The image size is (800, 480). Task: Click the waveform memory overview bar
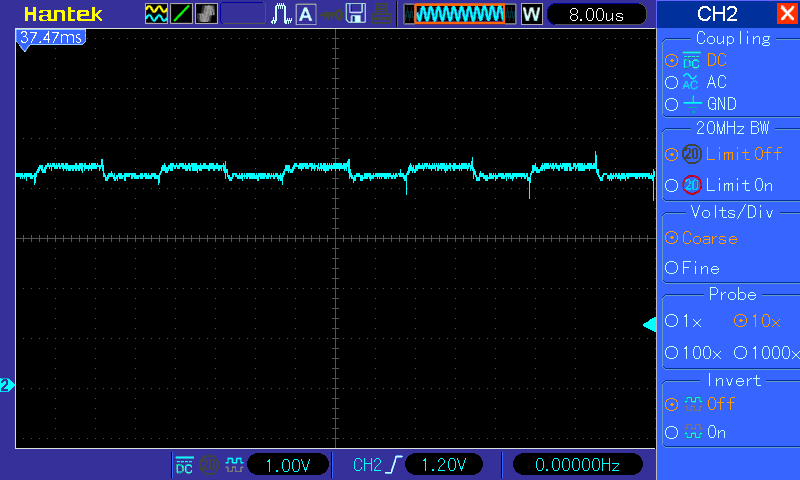coord(460,14)
